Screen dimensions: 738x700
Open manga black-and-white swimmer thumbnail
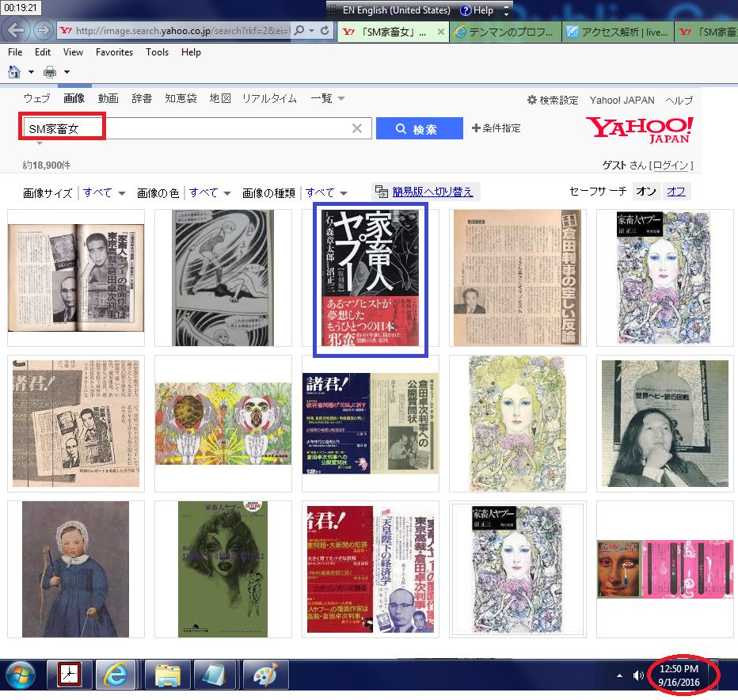(223, 278)
